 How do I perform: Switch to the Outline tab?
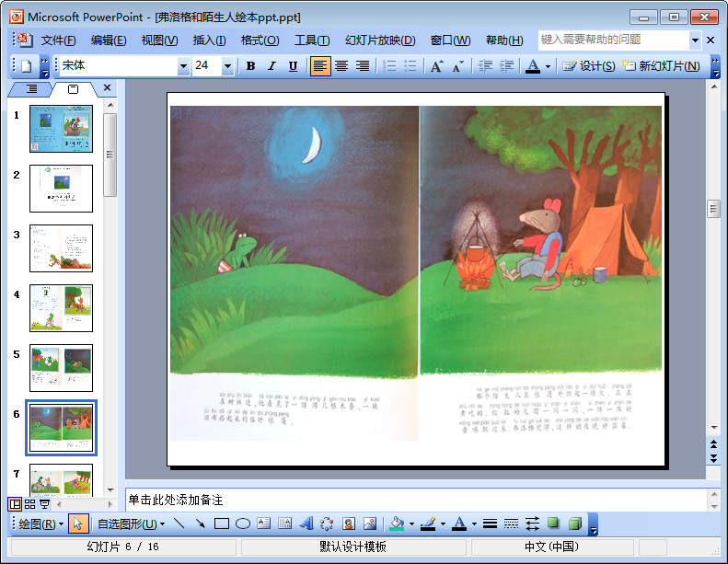pyautogui.click(x=31, y=88)
